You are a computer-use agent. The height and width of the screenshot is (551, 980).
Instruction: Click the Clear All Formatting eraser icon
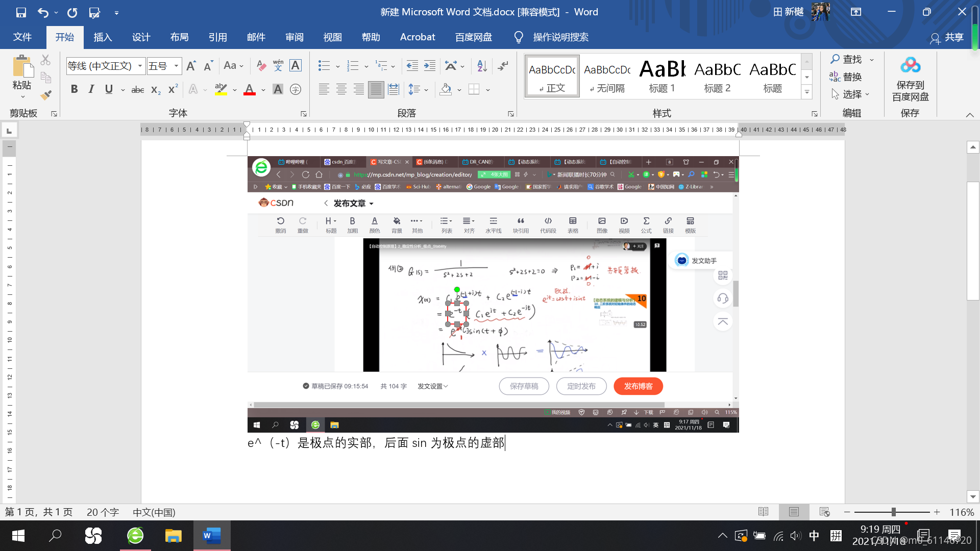click(x=261, y=66)
